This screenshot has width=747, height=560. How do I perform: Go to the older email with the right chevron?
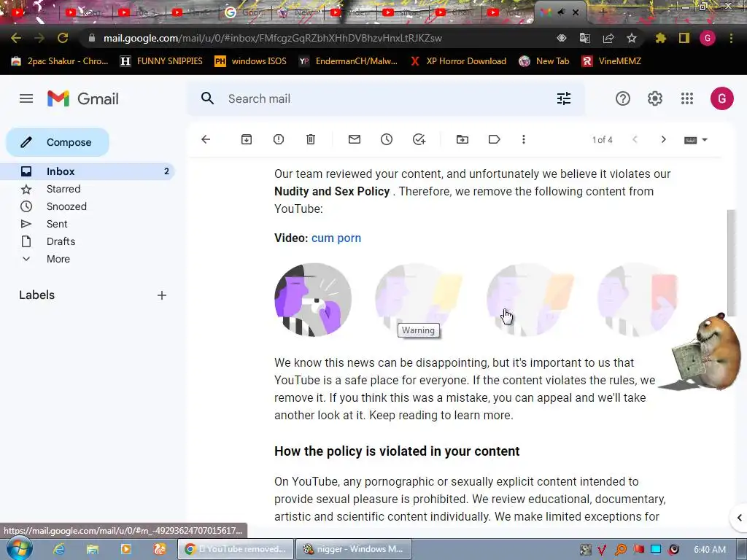tap(663, 139)
